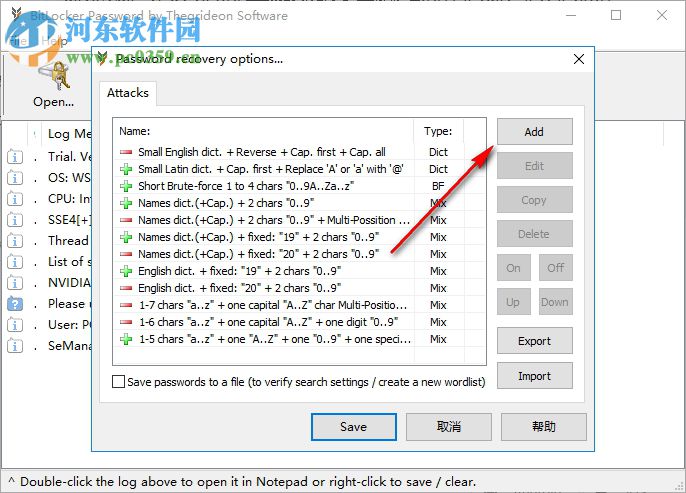This screenshot has height=493, width=686.
Task: Click the Off button
Action: pos(556,268)
